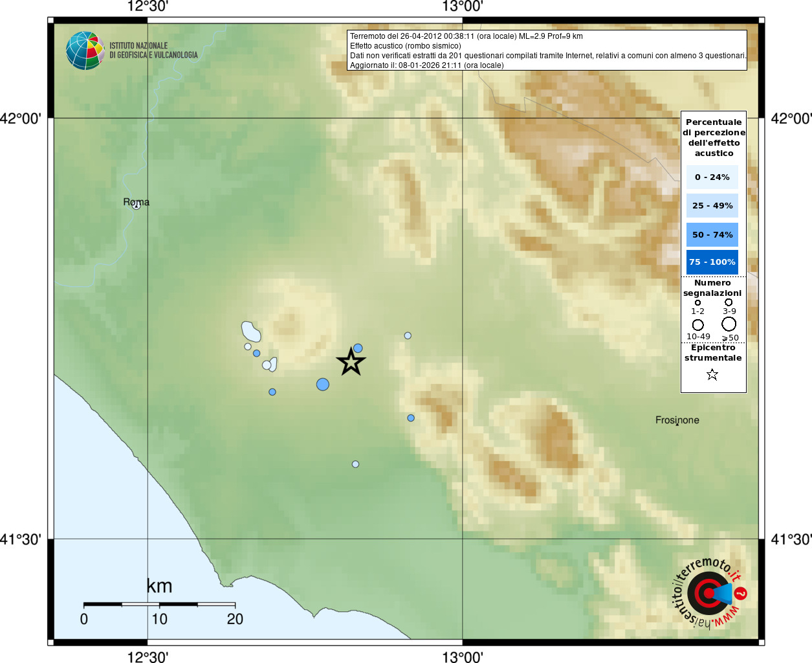This screenshot has height=663, width=812.
Task: Click the legend epicenter star symbol
Action: coord(712,374)
